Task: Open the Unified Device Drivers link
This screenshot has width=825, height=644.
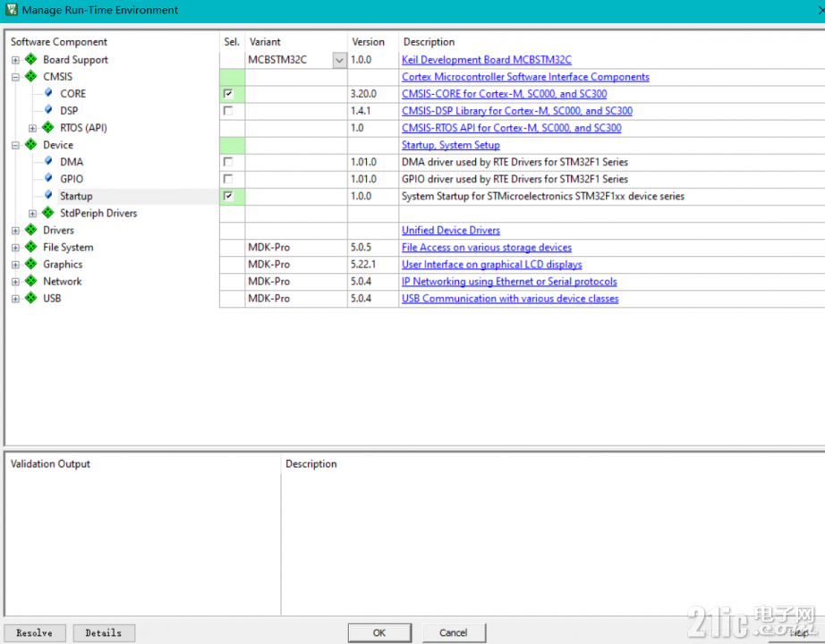Action: [x=451, y=231]
